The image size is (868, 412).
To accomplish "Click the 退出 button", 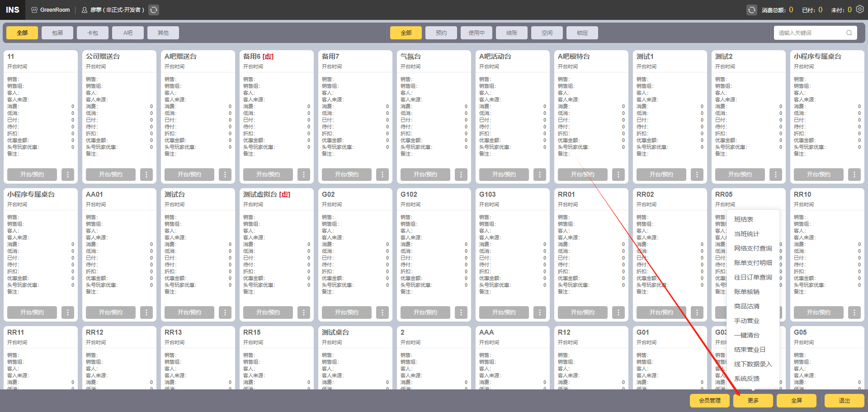I will coord(844,401).
